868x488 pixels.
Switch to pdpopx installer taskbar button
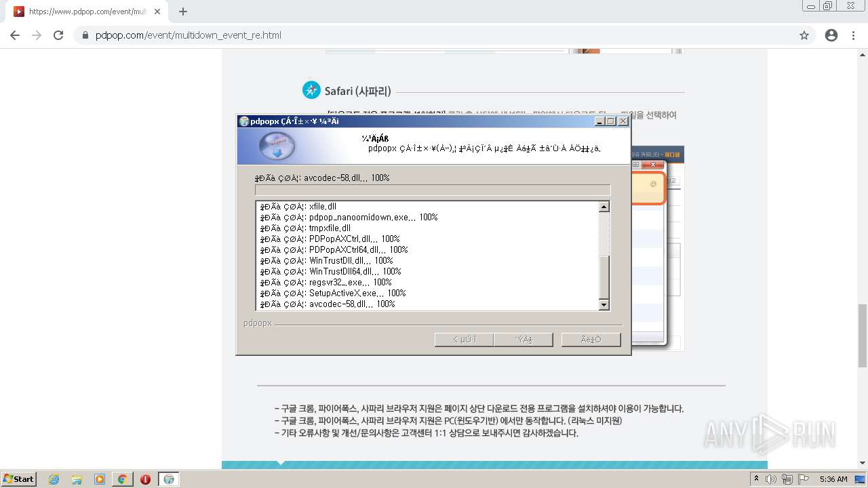pos(169,479)
